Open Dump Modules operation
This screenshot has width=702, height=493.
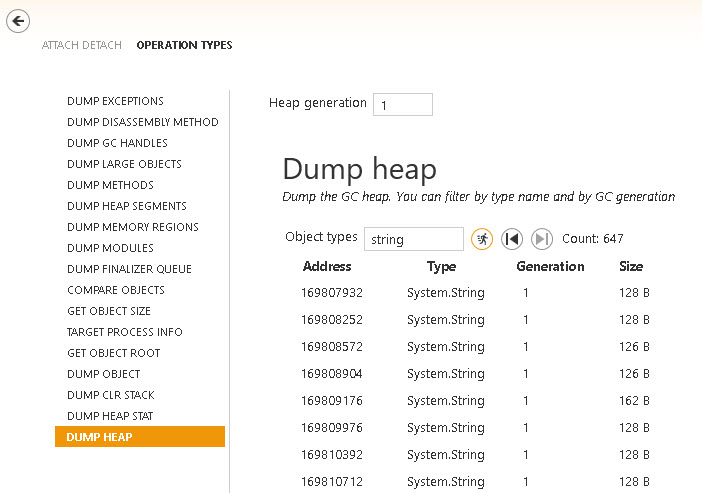(111, 249)
